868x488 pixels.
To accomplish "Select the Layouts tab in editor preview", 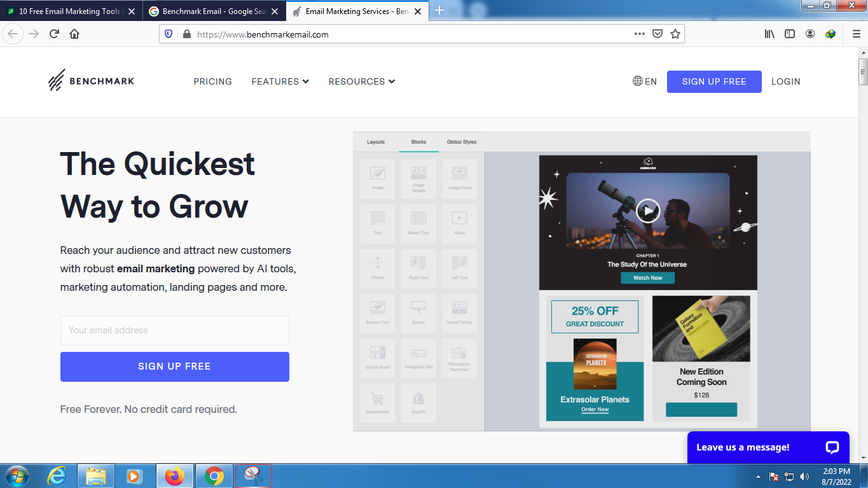I will 376,142.
